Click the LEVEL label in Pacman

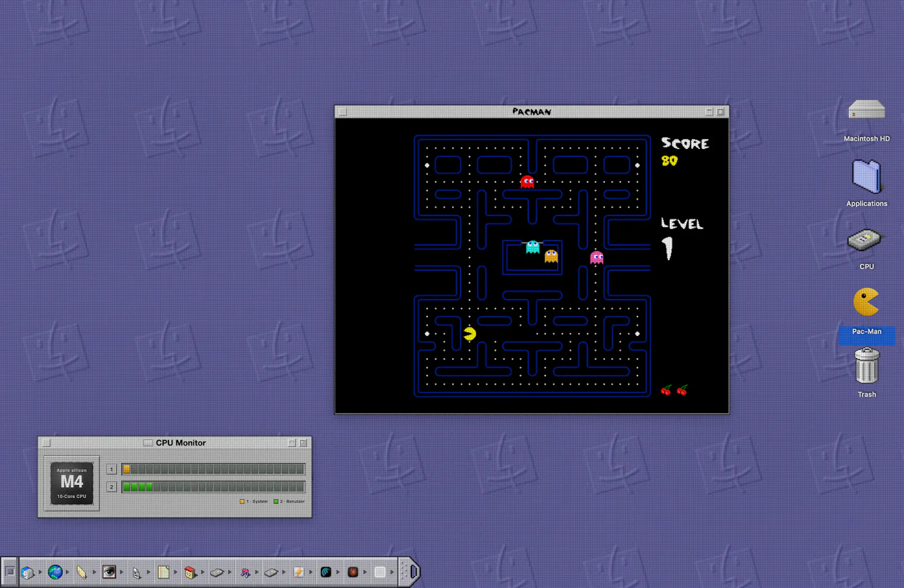[682, 224]
